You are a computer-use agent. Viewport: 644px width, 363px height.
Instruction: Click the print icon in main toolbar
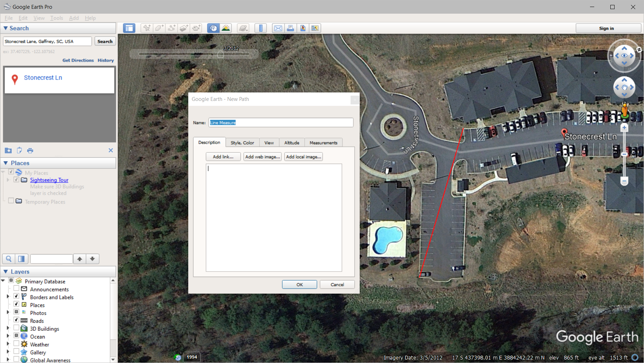(x=290, y=28)
